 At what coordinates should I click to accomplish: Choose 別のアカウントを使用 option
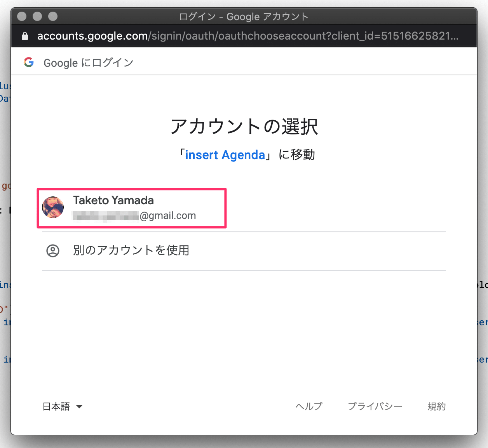click(244, 251)
